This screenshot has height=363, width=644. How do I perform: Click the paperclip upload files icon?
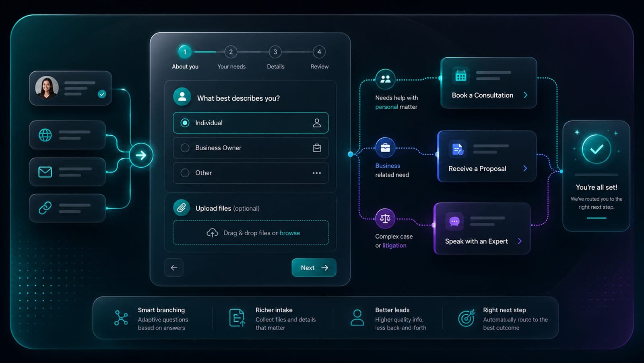[182, 208]
